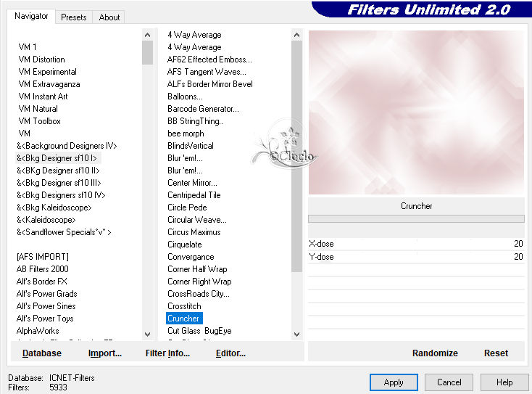Screen dimensions: 532x394
Task: Select AlphaWorks category
Action: pyautogui.click(x=38, y=331)
